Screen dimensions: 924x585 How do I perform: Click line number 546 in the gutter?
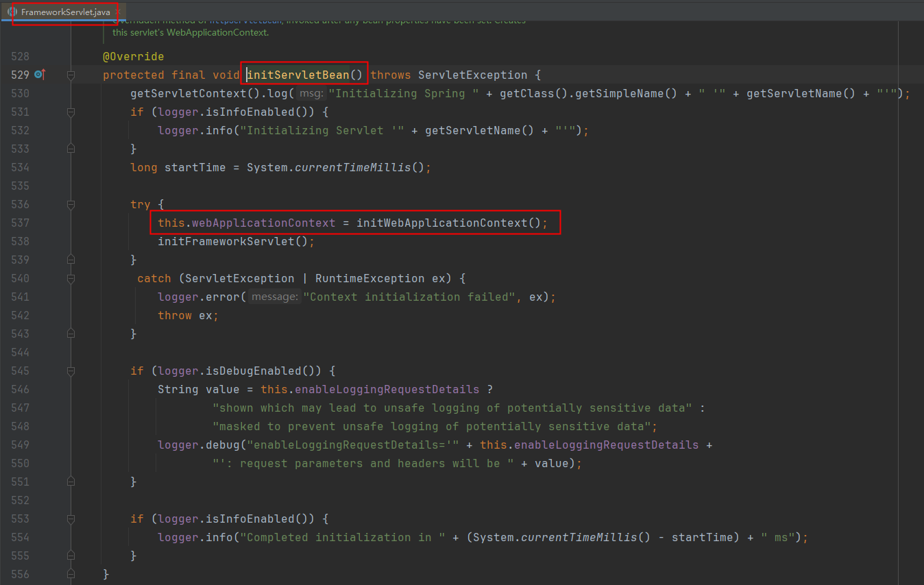coord(20,389)
